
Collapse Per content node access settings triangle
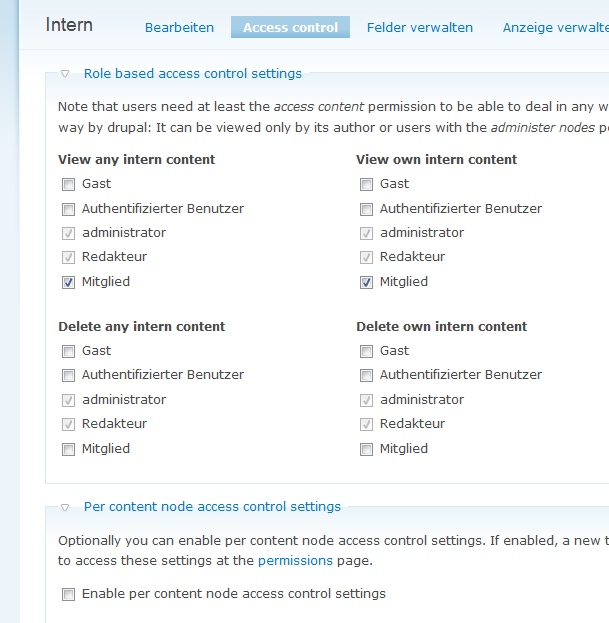pos(65,507)
